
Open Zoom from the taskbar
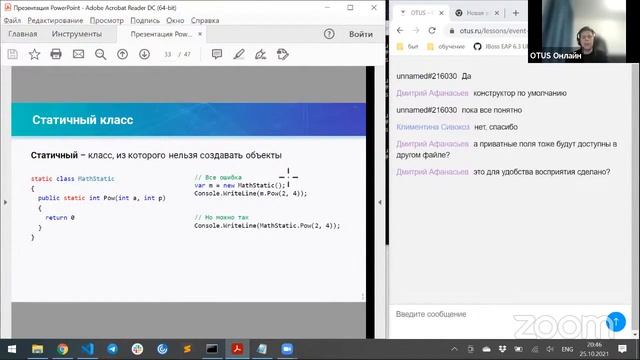(x=287, y=349)
